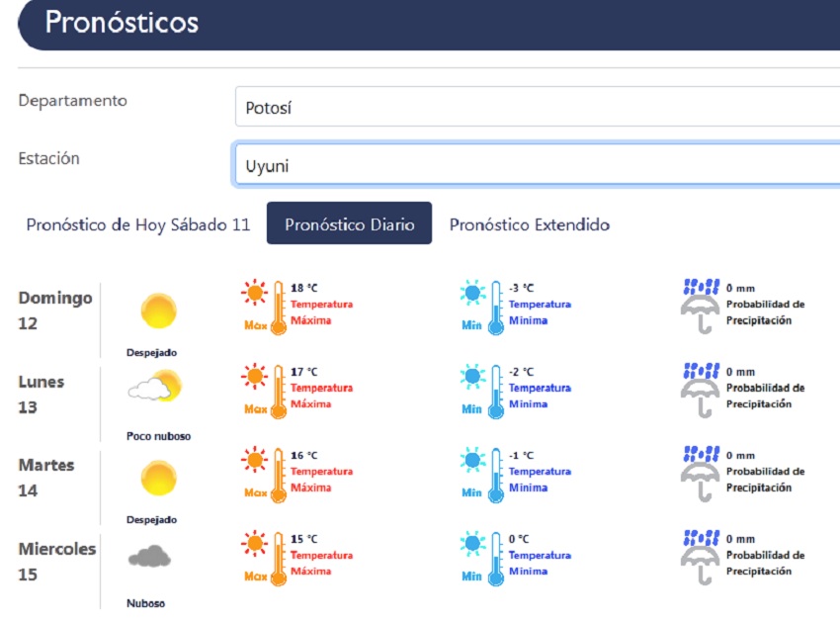Click the Domingo 12 day label

point(55,310)
